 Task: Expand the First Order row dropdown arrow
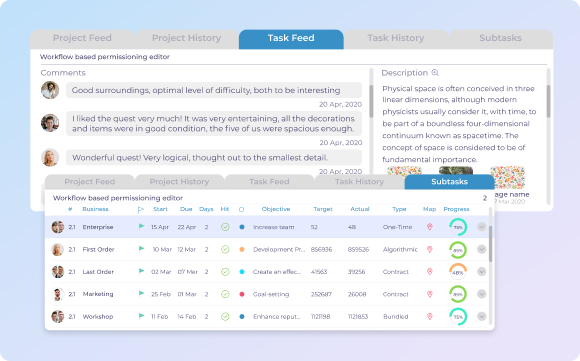(481, 249)
